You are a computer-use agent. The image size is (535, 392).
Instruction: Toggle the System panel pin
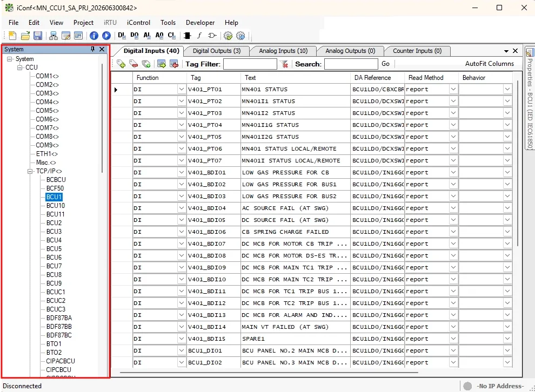point(92,49)
